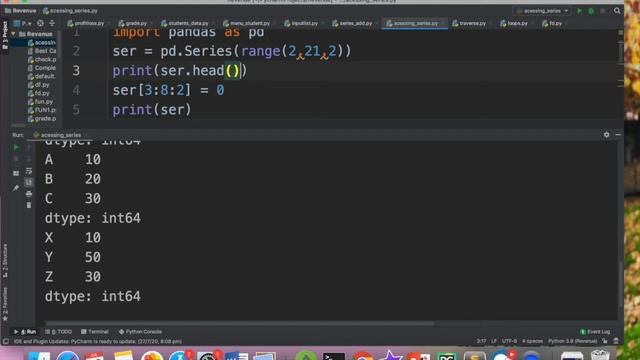Click the IDE and Plugin Updates status message

pos(98,341)
